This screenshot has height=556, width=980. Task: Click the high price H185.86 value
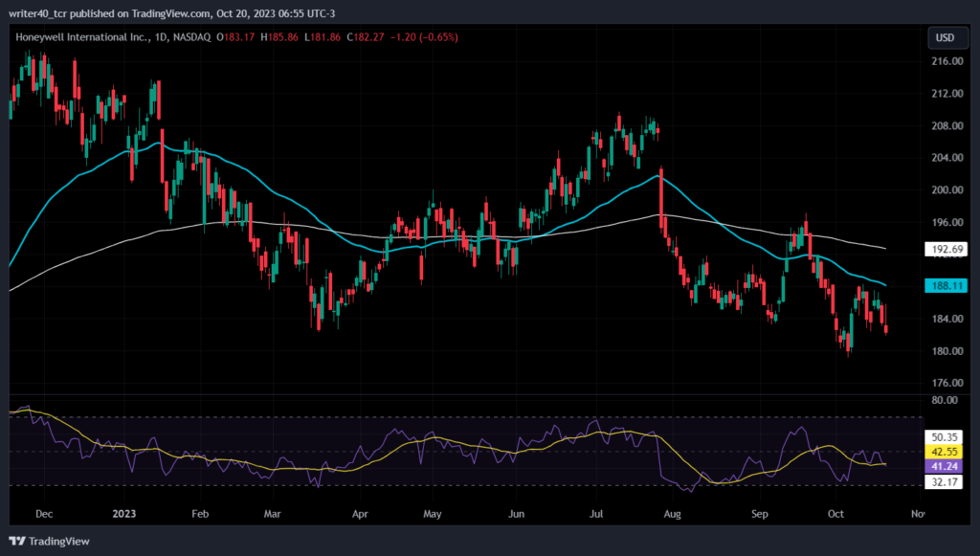point(279,37)
